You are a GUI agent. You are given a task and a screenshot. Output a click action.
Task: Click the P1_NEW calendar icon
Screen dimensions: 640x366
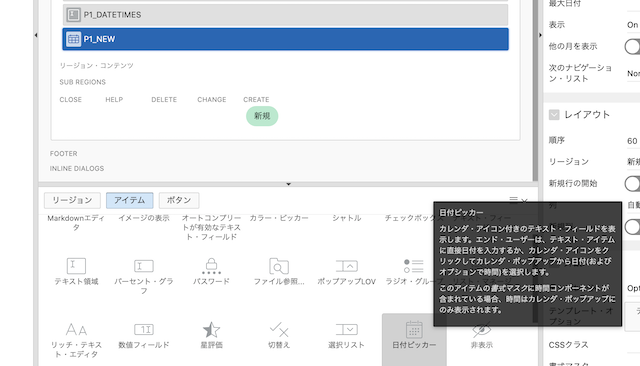(x=73, y=39)
